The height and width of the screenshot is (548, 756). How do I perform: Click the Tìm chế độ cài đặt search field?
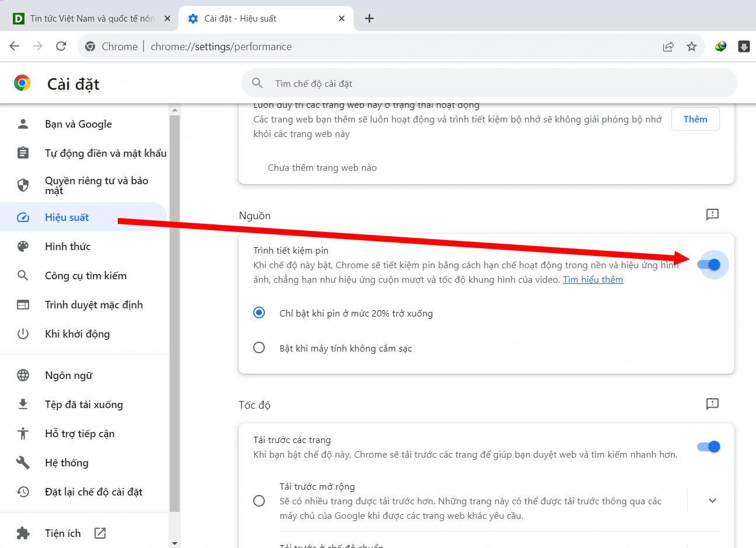tap(489, 83)
